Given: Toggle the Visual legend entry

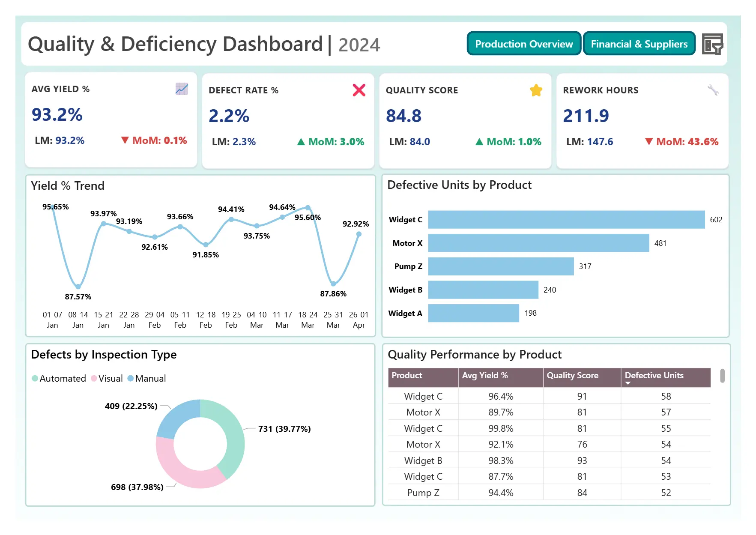Looking at the screenshot, I should point(108,378).
